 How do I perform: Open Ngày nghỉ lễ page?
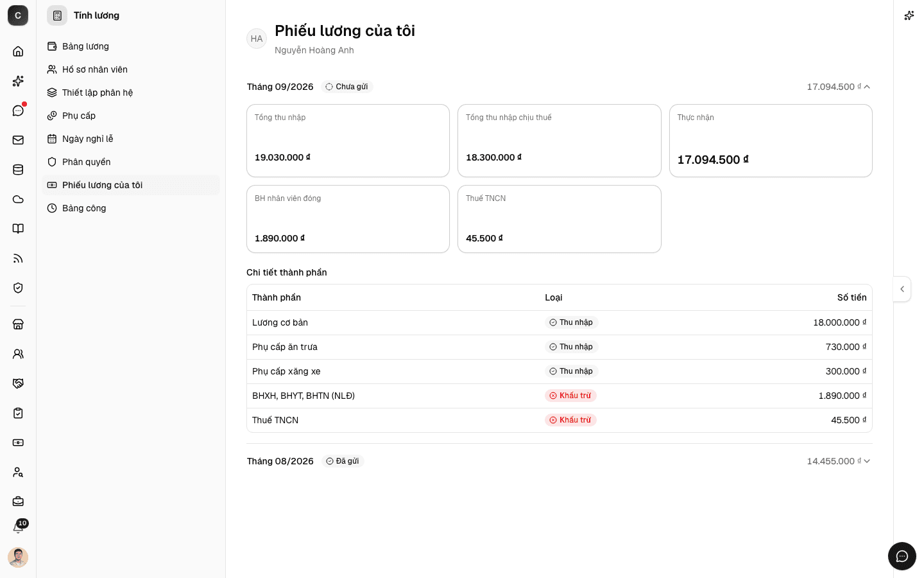(x=131, y=139)
